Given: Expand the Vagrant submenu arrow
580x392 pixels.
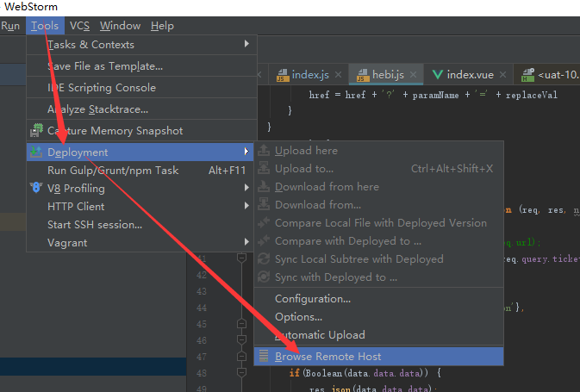Looking at the screenshot, I should coord(246,242).
